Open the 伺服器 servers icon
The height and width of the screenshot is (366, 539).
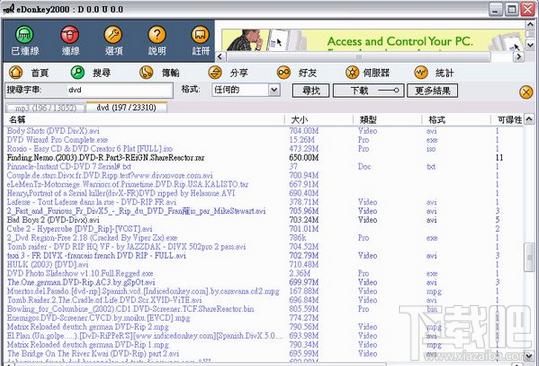(352, 72)
